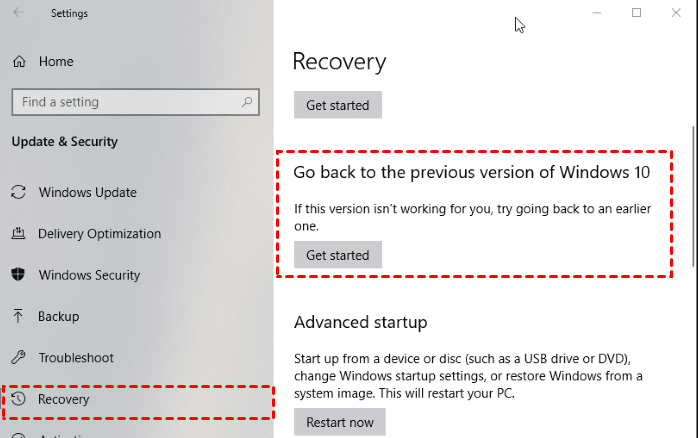
Task: Open Troubleshoot settings
Action: tap(76, 358)
